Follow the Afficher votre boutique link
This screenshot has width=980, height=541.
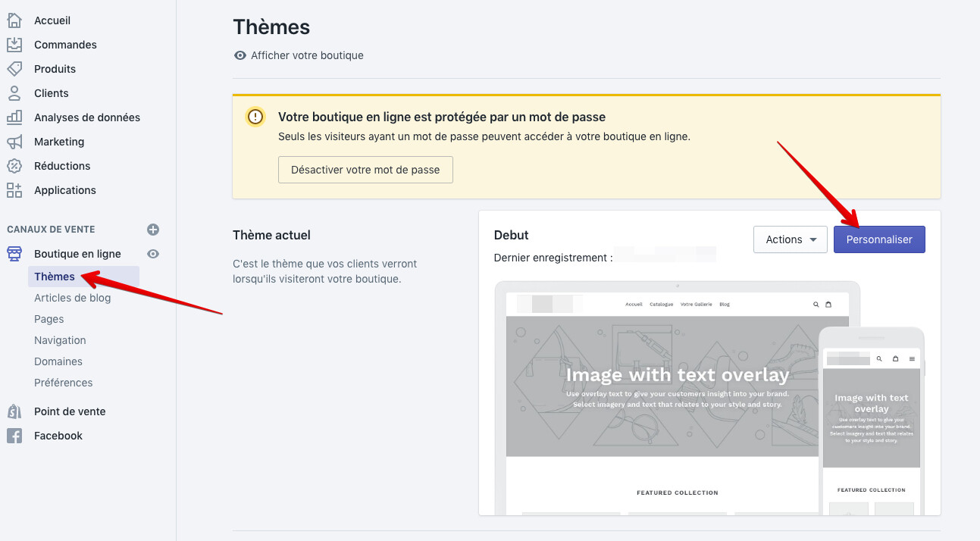306,55
